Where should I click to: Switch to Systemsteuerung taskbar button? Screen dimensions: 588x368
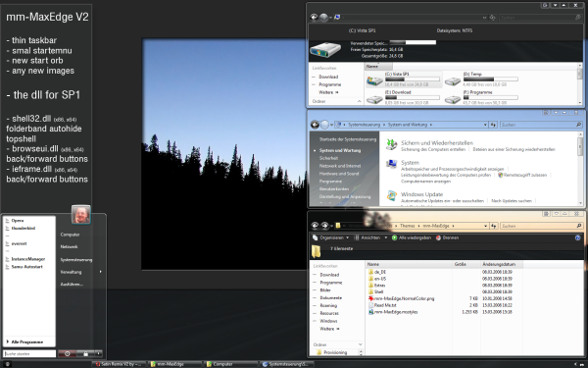click(x=287, y=364)
